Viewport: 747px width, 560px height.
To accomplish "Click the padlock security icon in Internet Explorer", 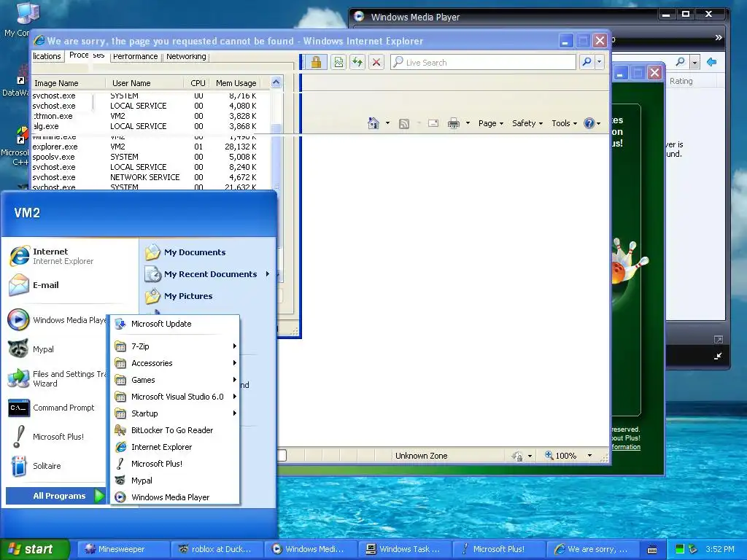I will pos(316,63).
